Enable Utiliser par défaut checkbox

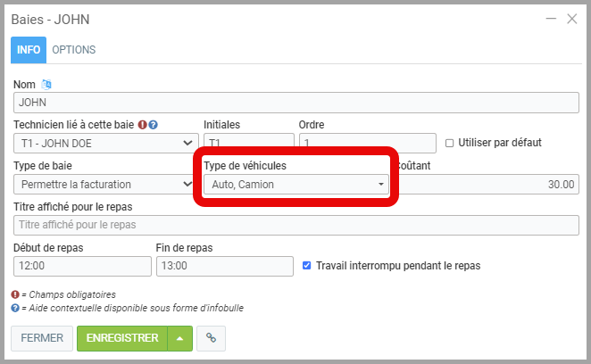450,143
